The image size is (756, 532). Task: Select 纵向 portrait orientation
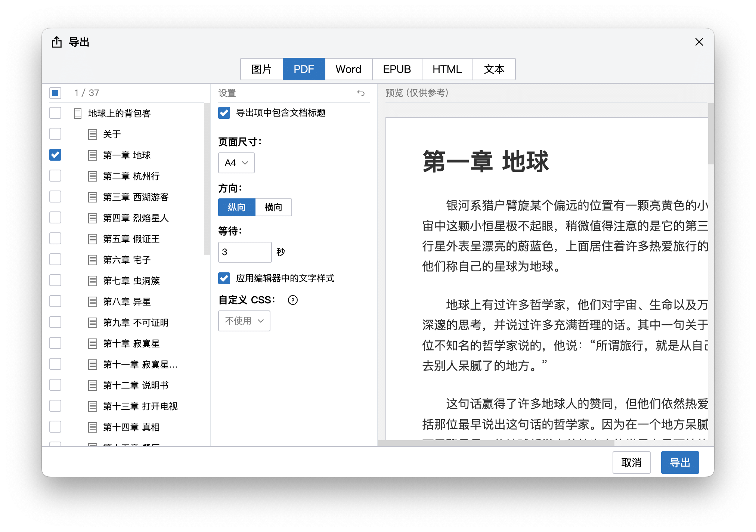(x=237, y=207)
